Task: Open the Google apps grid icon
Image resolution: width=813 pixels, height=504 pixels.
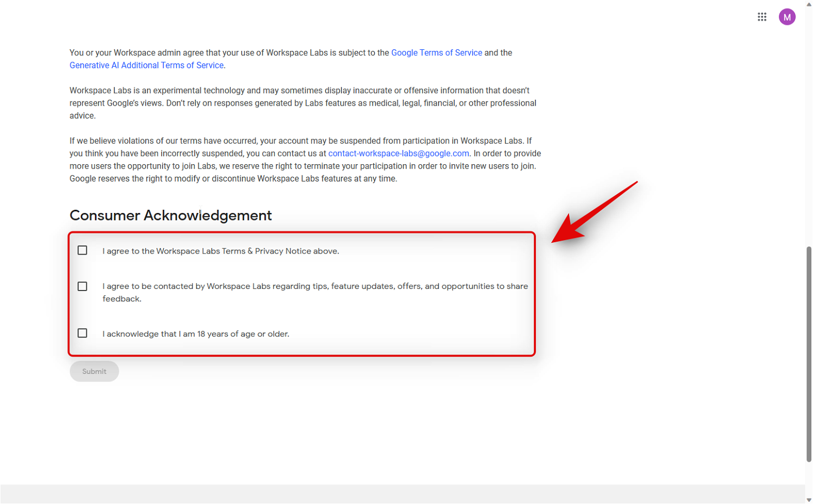Action: coord(762,17)
